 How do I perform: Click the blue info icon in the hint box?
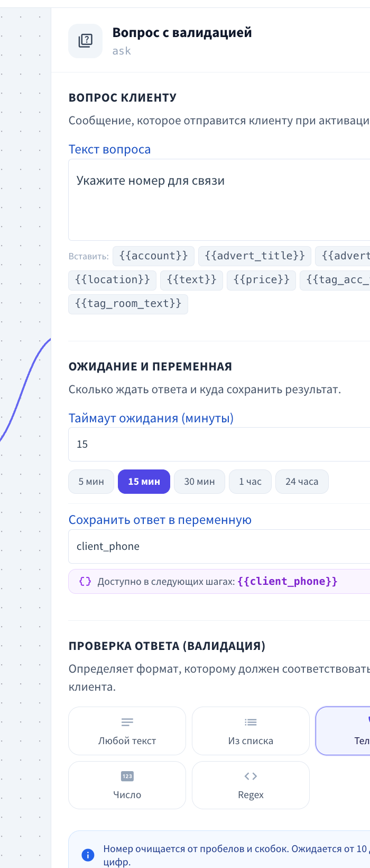tap(88, 855)
